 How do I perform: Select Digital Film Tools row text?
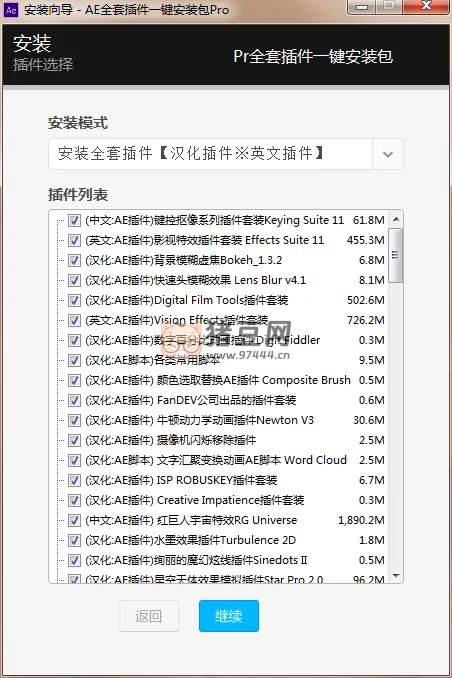coord(186,301)
